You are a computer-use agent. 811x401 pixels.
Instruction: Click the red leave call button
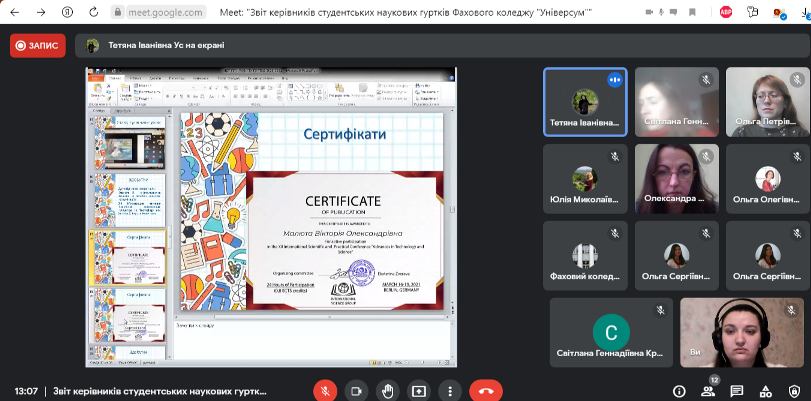486,391
